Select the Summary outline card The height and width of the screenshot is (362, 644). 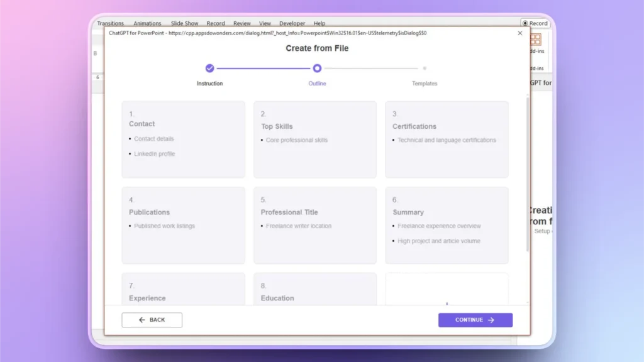pos(447,224)
